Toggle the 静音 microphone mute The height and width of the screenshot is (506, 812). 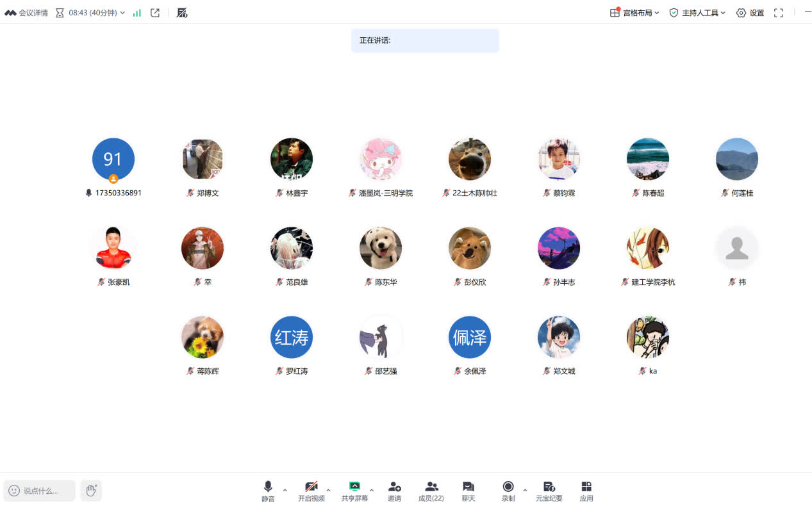tap(268, 491)
